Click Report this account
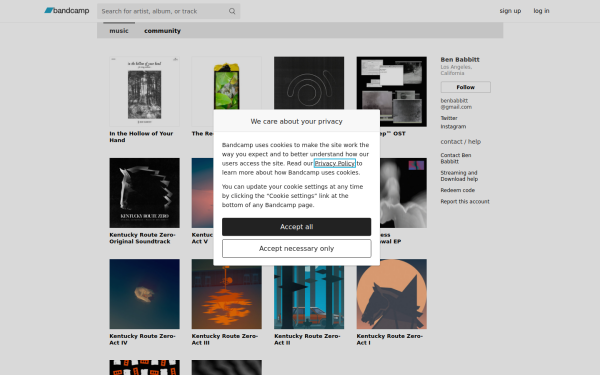600x375 pixels. (465, 201)
